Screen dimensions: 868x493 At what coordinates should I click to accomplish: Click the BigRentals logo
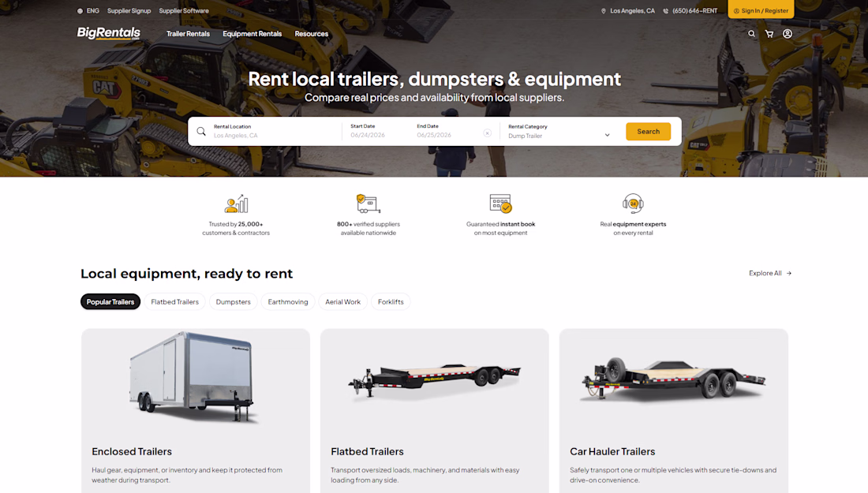109,33
